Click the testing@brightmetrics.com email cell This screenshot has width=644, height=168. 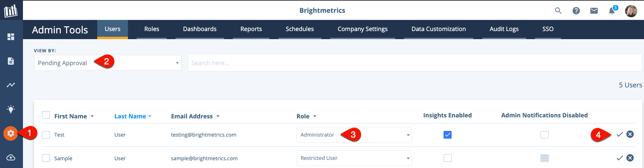point(204,135)
